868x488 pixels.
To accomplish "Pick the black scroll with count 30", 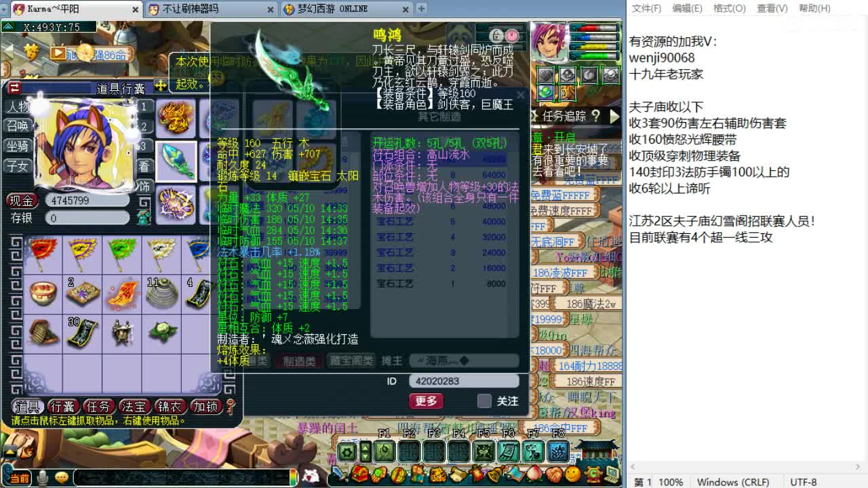I will click(x=82, y=332).
